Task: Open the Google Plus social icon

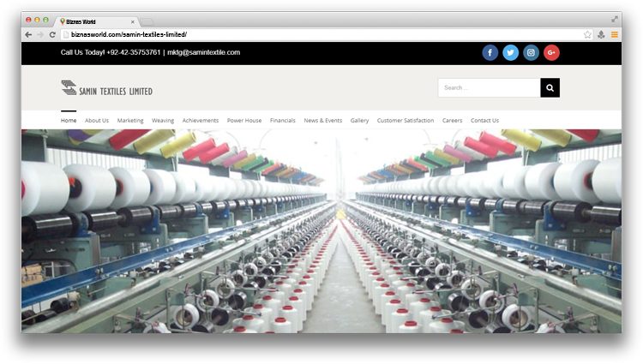Action: pyautogui.click(x=551, y=52)
